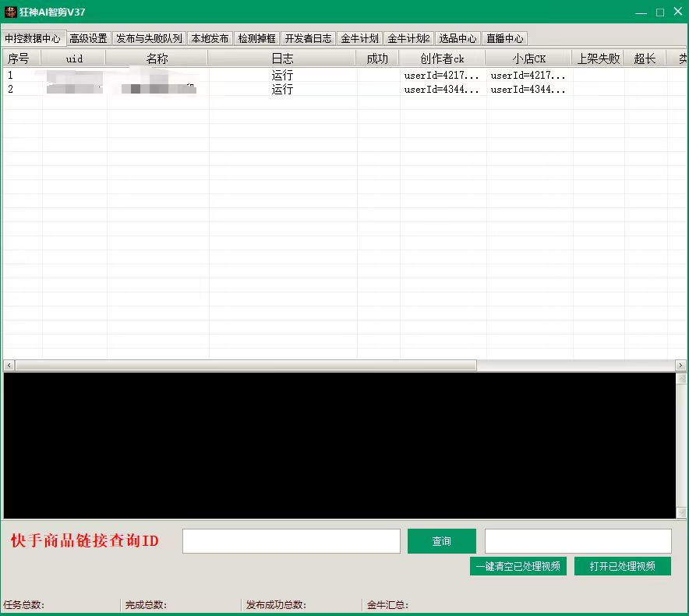Click the 成功 column header
The width and height of the screenshot is (689, 616).
pos(377,58)
